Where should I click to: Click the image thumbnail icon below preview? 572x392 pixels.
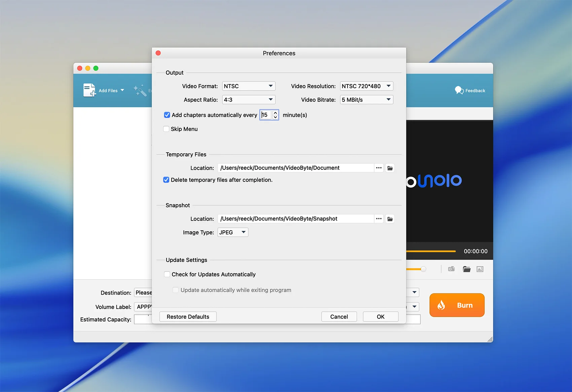[480, 269]
